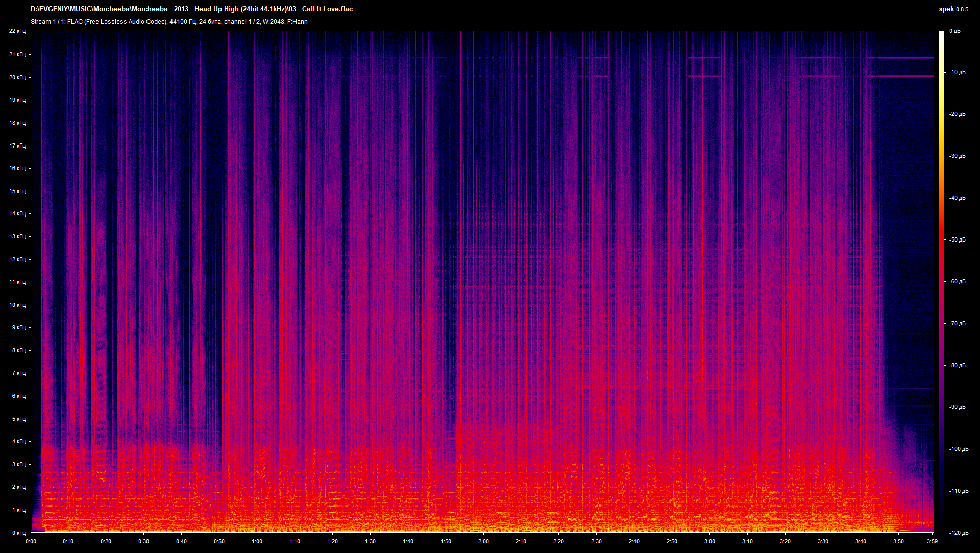Click the '-50 дБ' level scale label
This screenshot has height=553, width=980.
[958, 240]
